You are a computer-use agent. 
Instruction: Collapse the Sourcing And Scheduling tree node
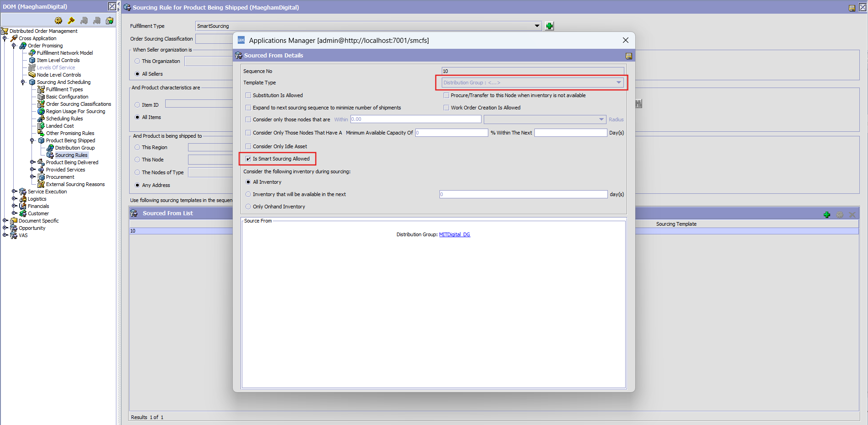(x=23, y=82)
